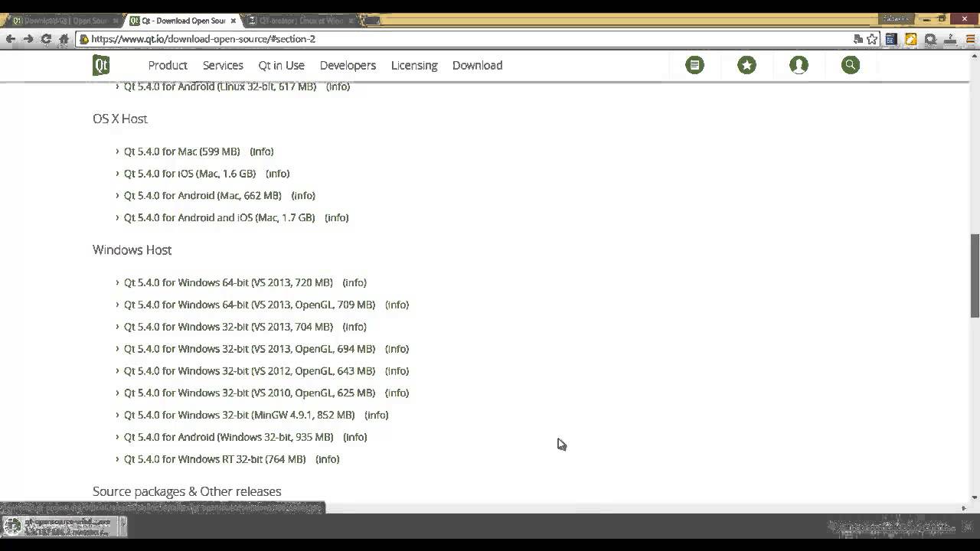The image size is (980, 551).
Task: Click the Source packages & Other releases heading
Action: click(187, 491)
